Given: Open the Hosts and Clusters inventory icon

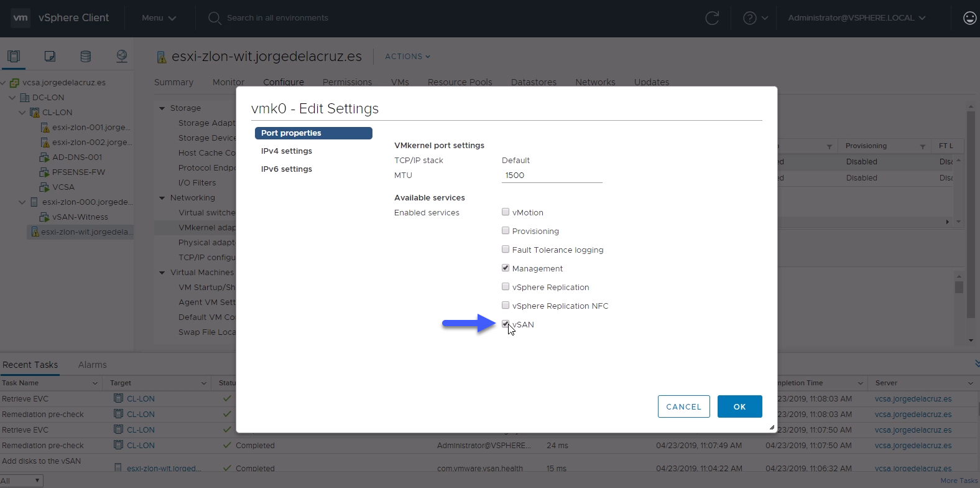Looking at the screenshot, I should (x=13, y=57).
